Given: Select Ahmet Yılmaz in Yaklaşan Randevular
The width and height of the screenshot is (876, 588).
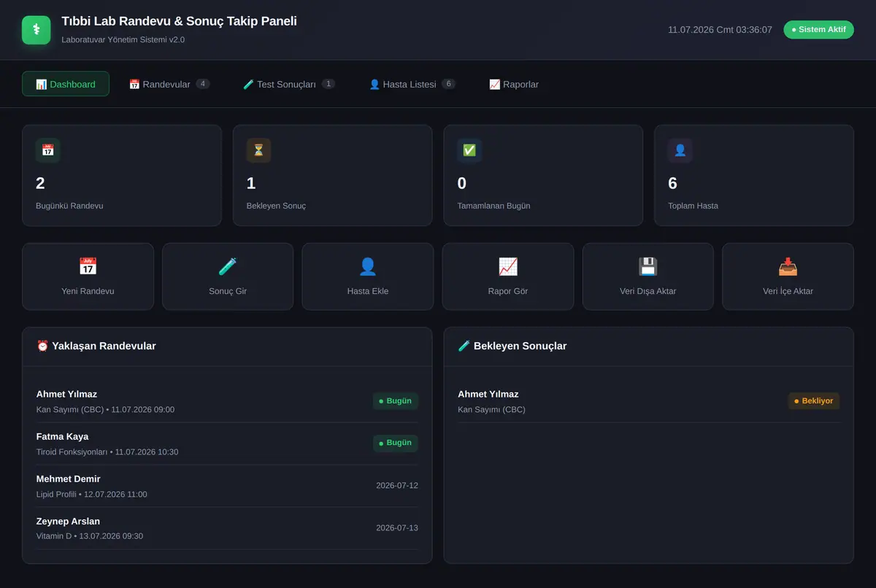Looking at the screenshot, I should [x=66, y=394].
